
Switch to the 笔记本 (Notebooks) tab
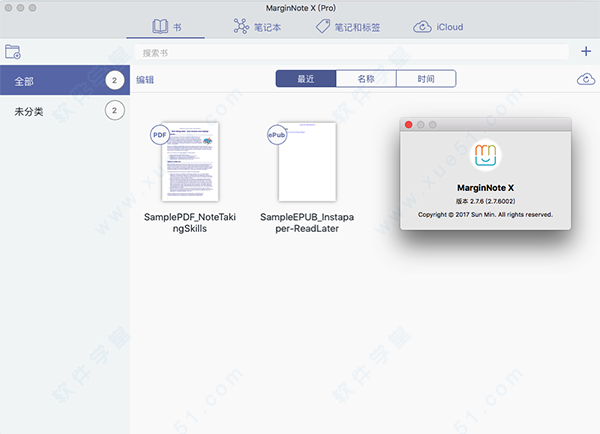(257, 27)
